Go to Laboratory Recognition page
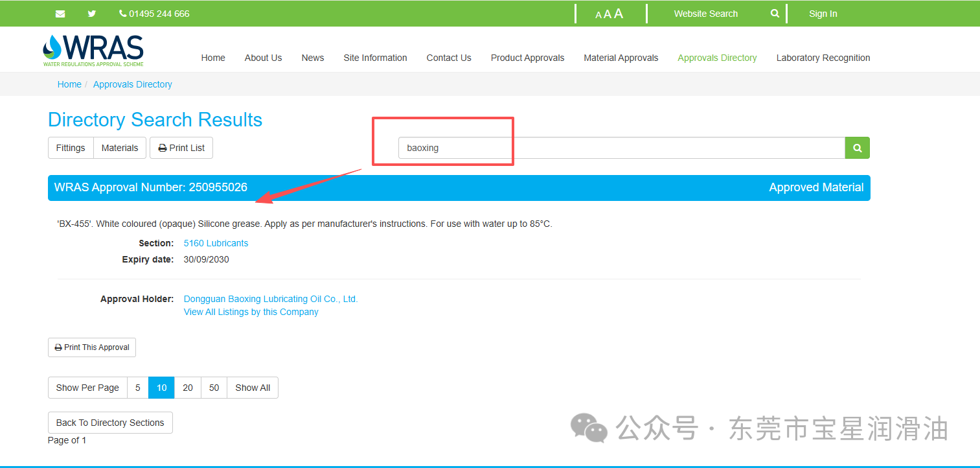 (823, 58)
